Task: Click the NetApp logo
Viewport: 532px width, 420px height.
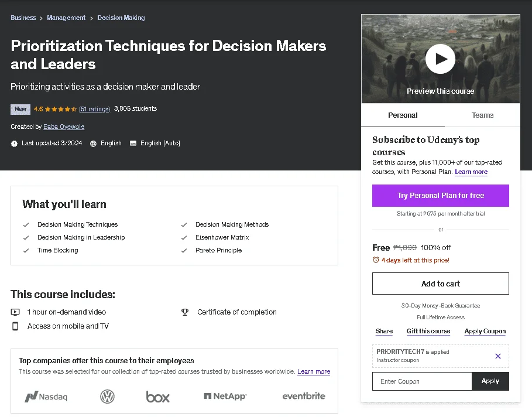Action: pos(225,396)
